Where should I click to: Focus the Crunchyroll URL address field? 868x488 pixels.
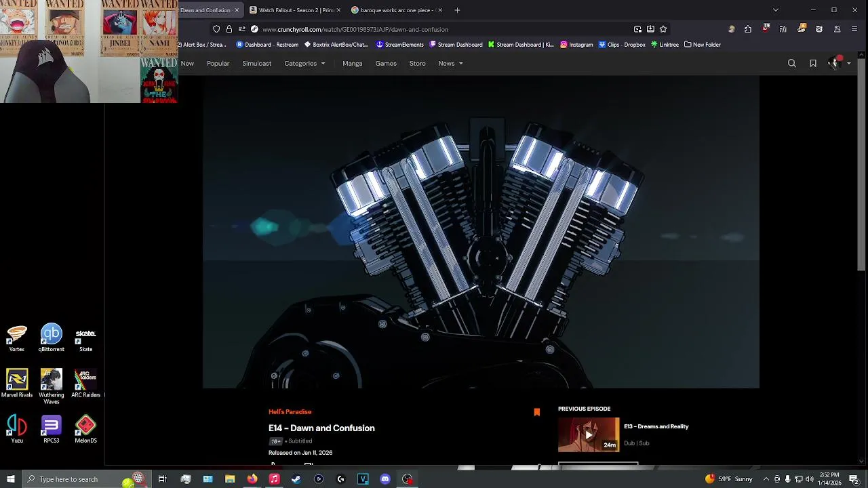point(441,29)
